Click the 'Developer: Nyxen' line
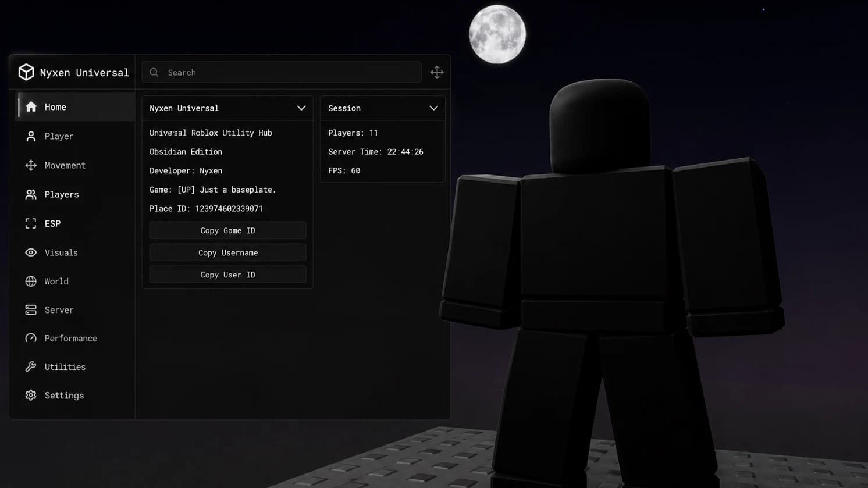This screenshot has height=488, width=868. pyautogui.click(x=186, y=170)
